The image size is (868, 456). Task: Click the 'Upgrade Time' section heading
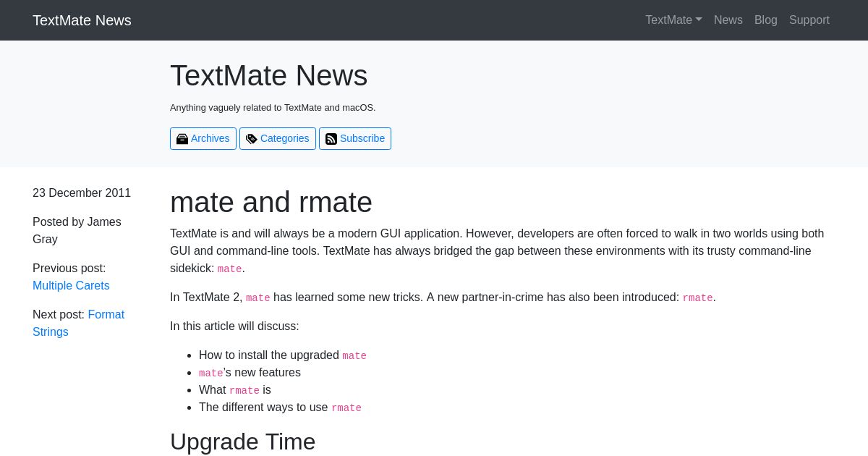click(x=242, y=442)
